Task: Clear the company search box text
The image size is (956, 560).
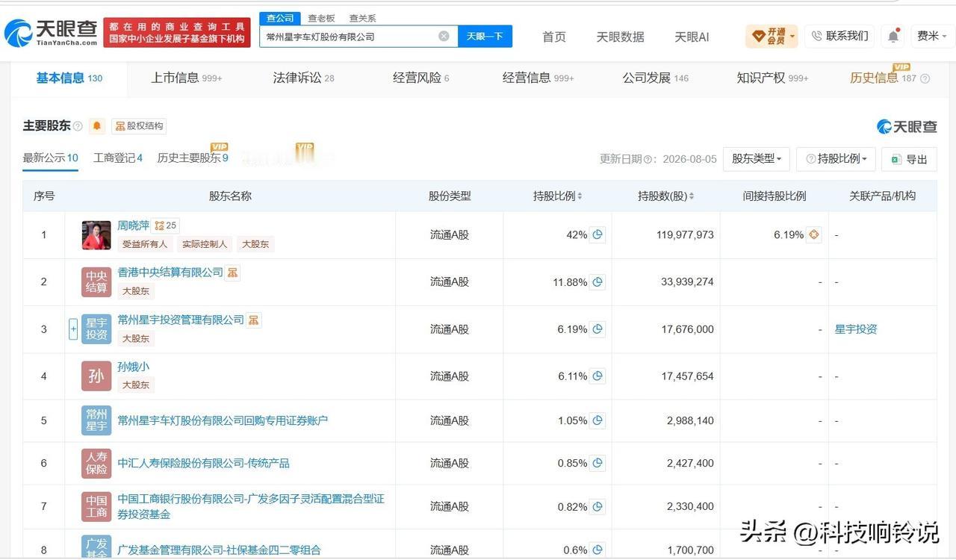Action: coord(444,36)
